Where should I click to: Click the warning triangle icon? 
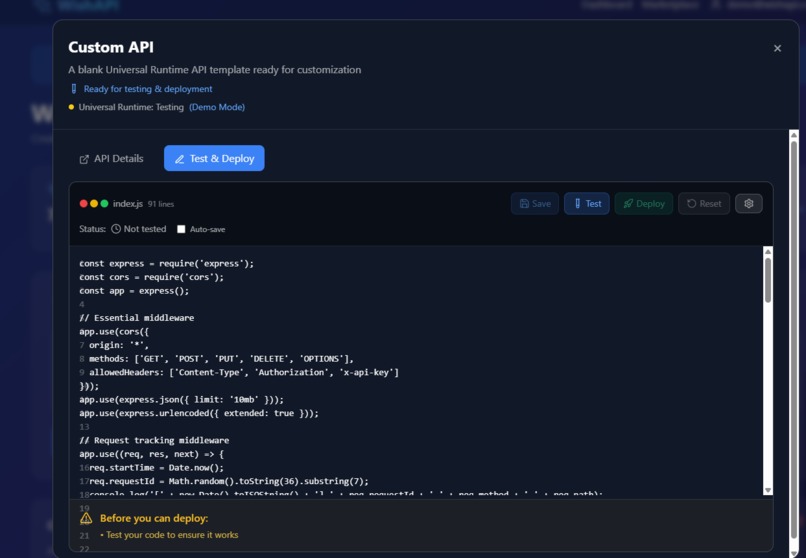click(x=86, y=518)
